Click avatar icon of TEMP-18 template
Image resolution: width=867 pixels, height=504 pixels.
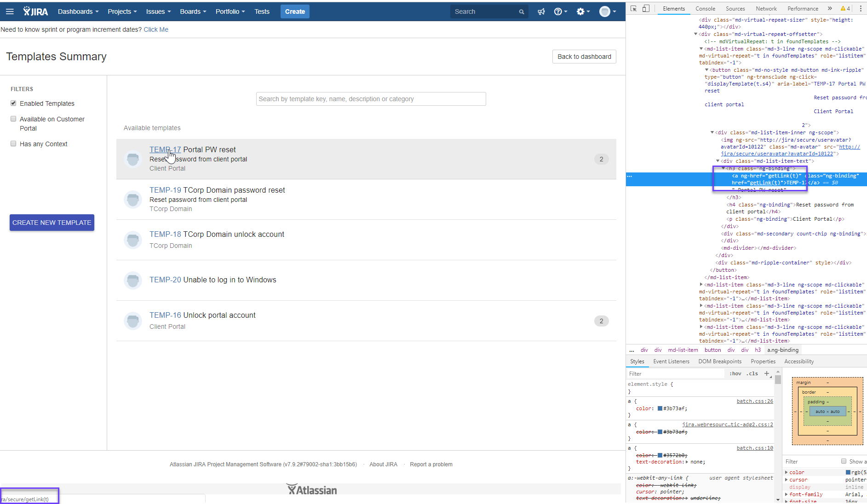point(133,240)
